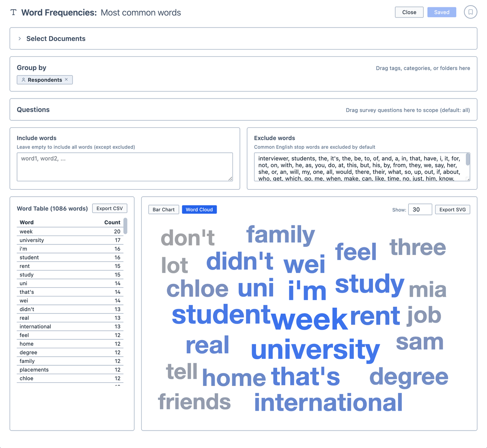Select the 'university' row in word table
This screenshot has height=448, width=487.
click(70, 240)
